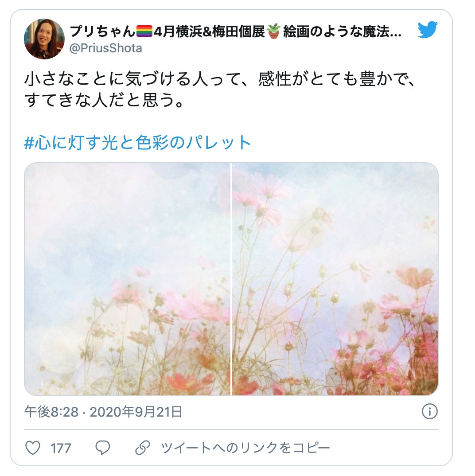Screen dimensions: 475x476
Task: Enlarge the left cosmos flower image
Action: [127, 279]
